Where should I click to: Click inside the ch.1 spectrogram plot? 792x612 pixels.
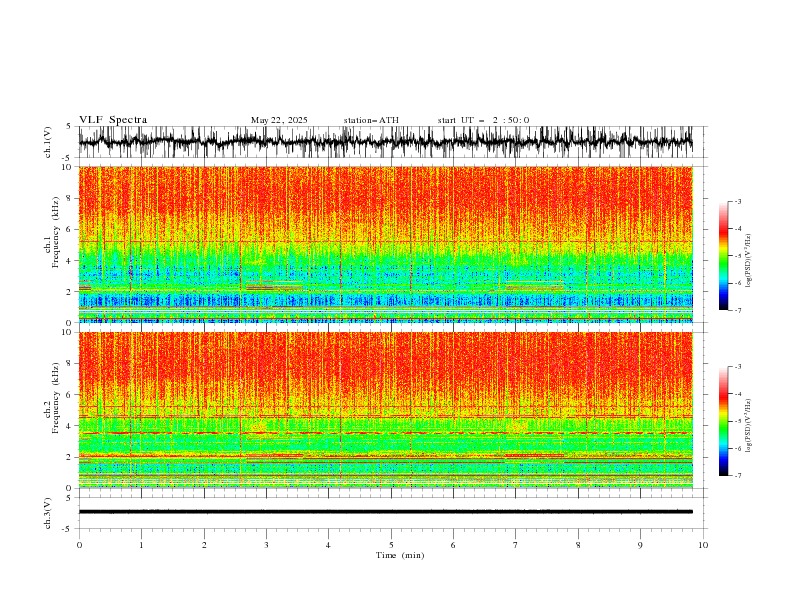(385, 244)
